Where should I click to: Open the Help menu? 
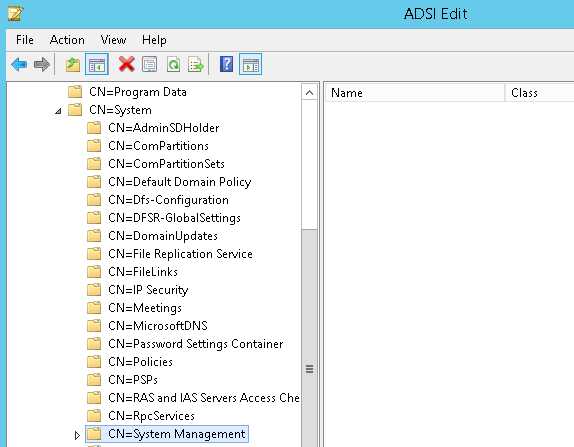[154, 40]
